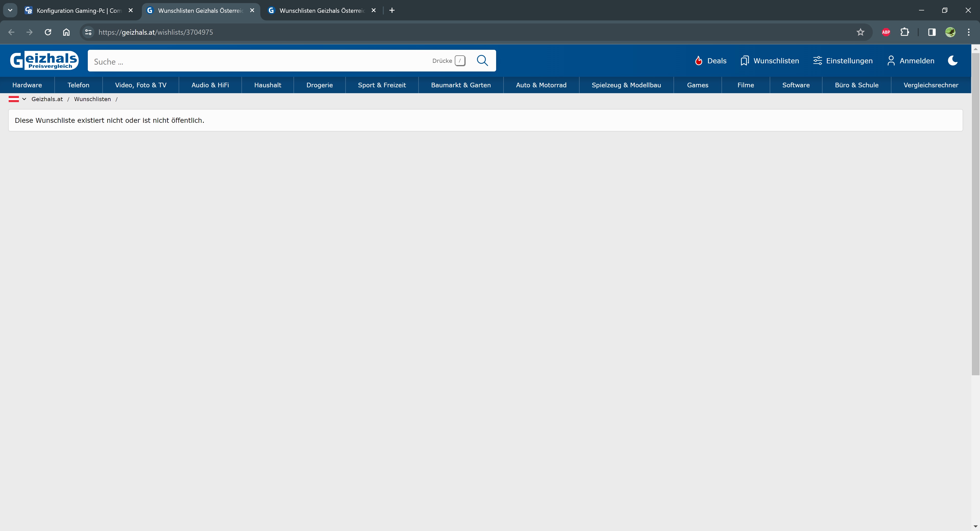Click the Anmelden login link
Image resolution: width=980 pixels, height=531 pixels.
pos(910,61)
